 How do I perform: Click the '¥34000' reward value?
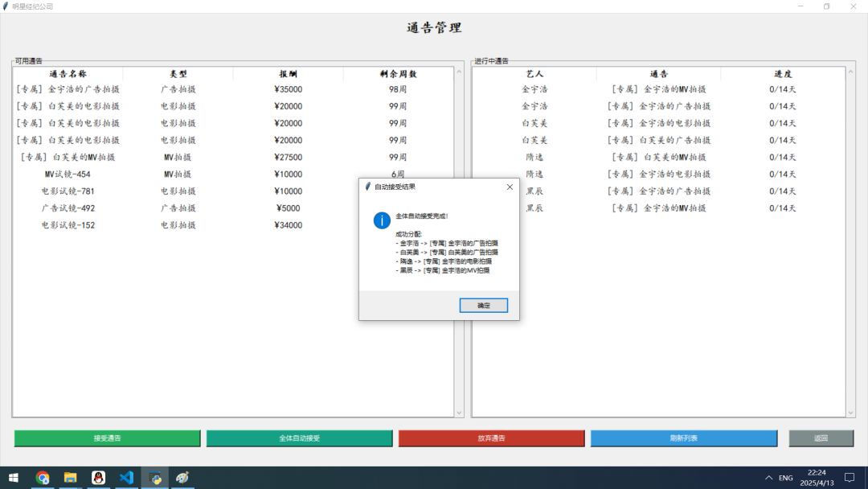point(288,225)
